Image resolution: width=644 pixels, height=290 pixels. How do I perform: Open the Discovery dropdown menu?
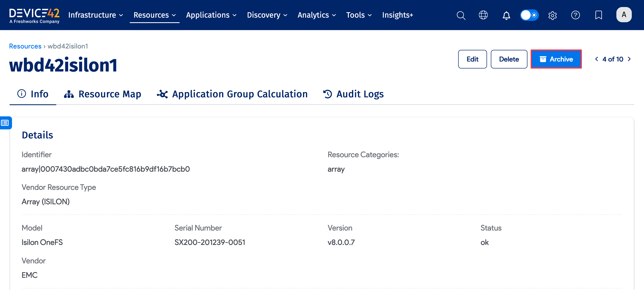tap(267, 15)
